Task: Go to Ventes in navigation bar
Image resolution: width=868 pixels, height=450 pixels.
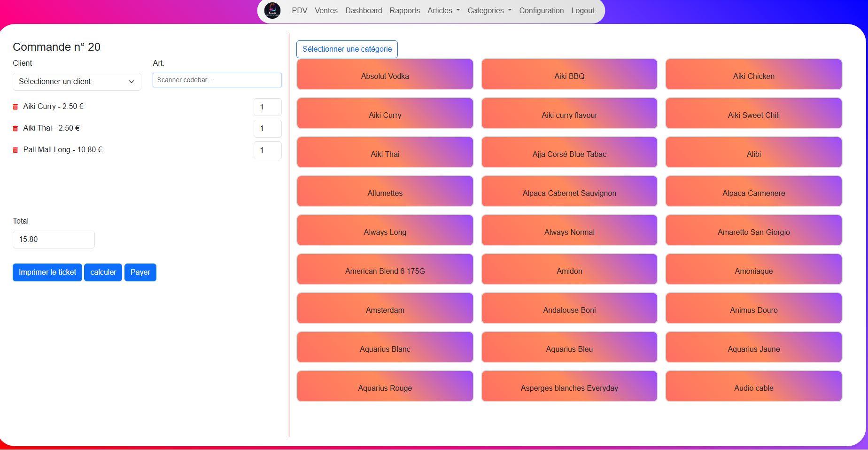Action: click(x=326, y=10)
